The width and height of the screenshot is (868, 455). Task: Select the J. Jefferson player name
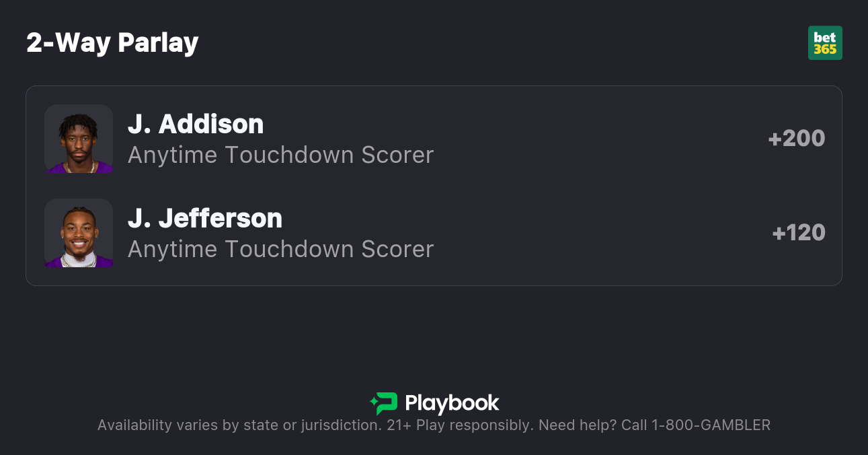coord(205,218)
